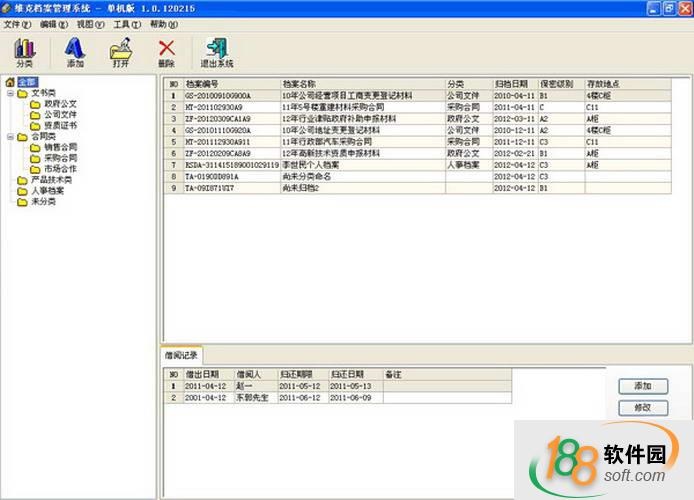The height and width of the screenshot is (500, 694).
Task: Click the 添加 toolbar icon
Action: 75,52
